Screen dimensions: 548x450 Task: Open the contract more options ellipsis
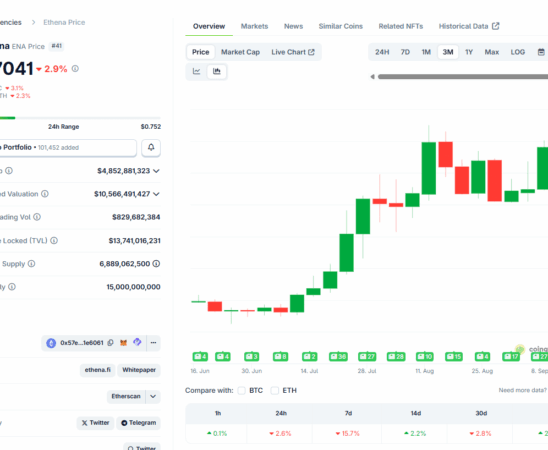(153, 343)
